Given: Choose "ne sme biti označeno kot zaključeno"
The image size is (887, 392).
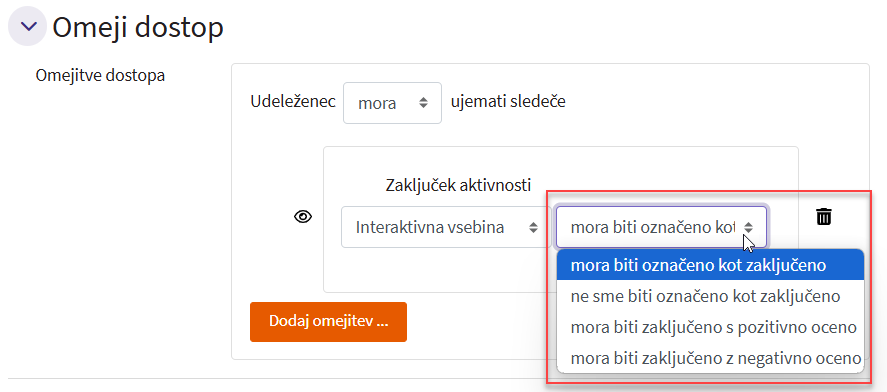Looking at the screenshot, I should (x=711, y=296).
